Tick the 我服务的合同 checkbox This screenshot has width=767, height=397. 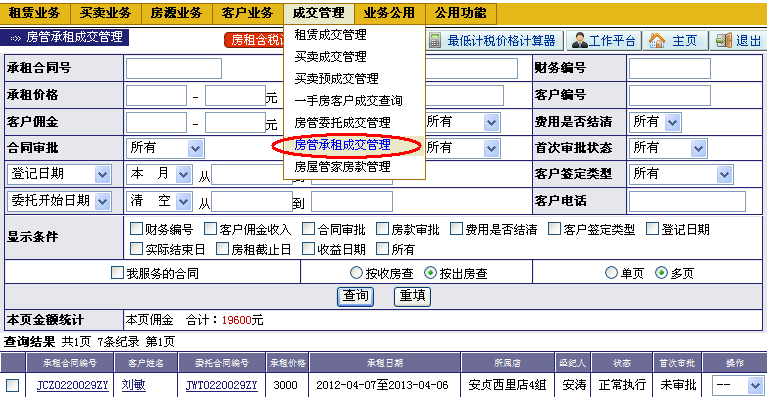[117, 272]
